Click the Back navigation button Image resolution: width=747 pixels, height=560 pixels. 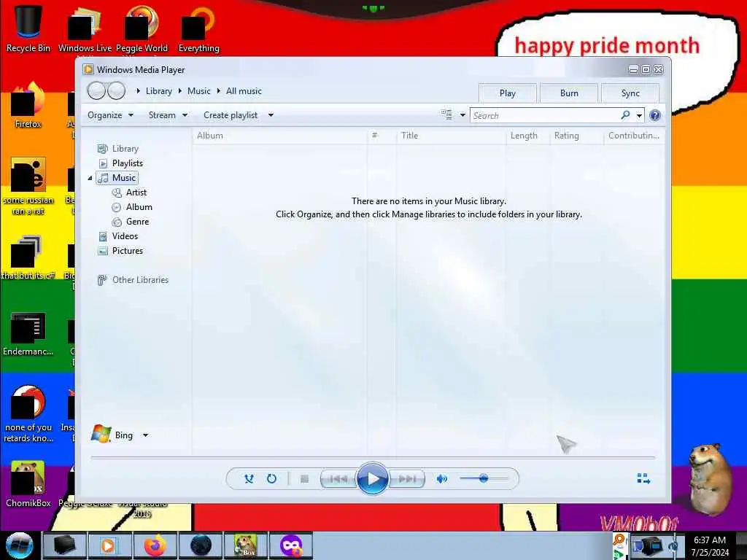[x=97, y=90]
